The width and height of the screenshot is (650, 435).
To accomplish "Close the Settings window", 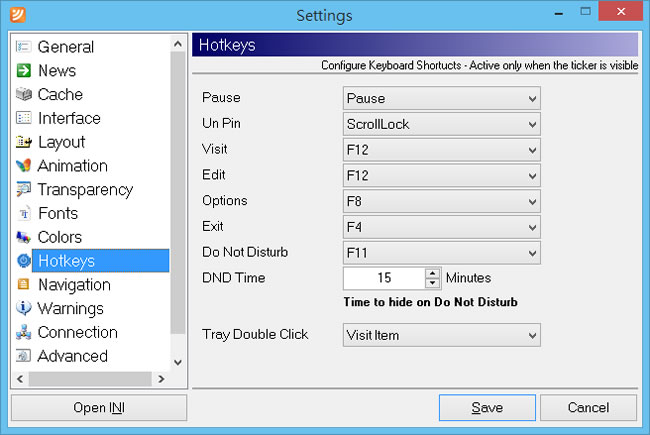I will pos(621,11).
